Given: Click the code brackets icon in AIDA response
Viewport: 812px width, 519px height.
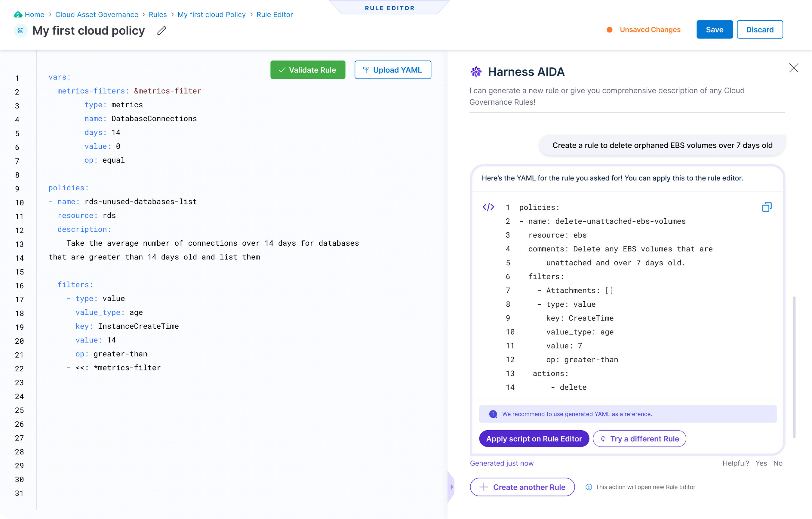Looking at the screenshot, I should click(488, 207).
